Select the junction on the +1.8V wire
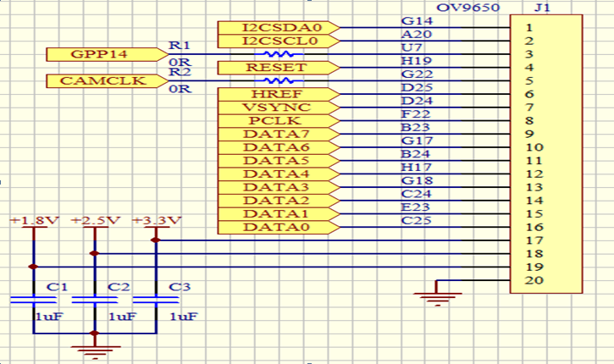This screenshot has width=614, height=364. 33,267
